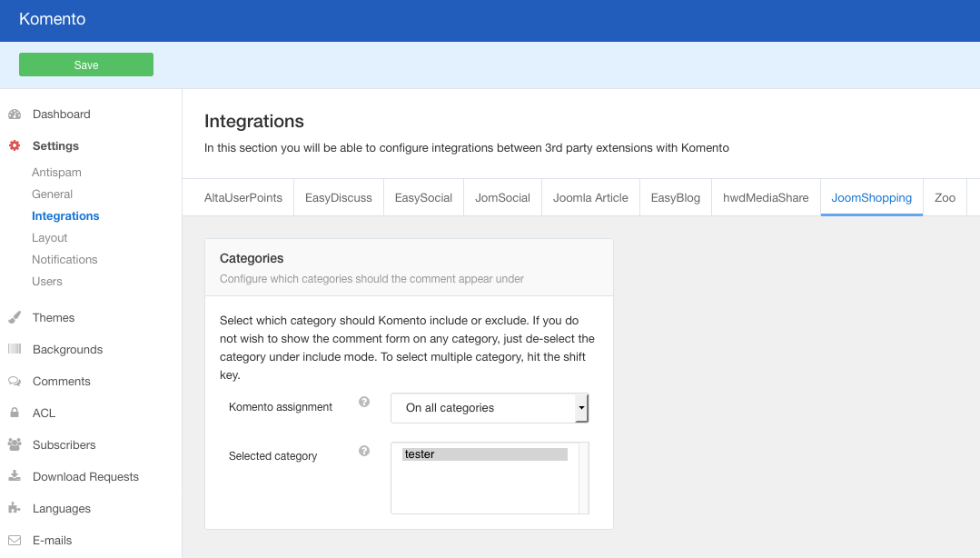Click the ACL lock icon

coord(15,413)
